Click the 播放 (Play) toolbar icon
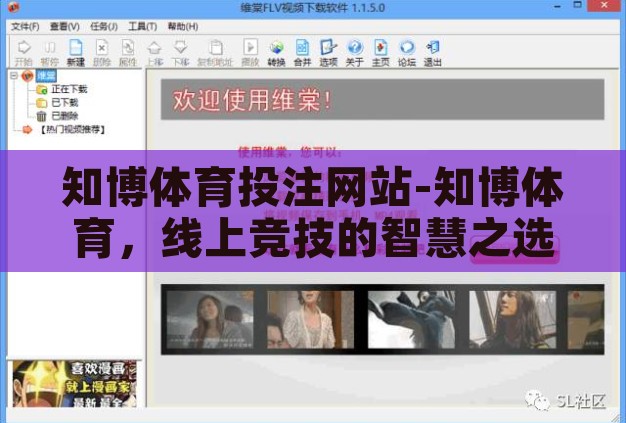The width and height of the screenshot is (626, 423). [250, 52]
